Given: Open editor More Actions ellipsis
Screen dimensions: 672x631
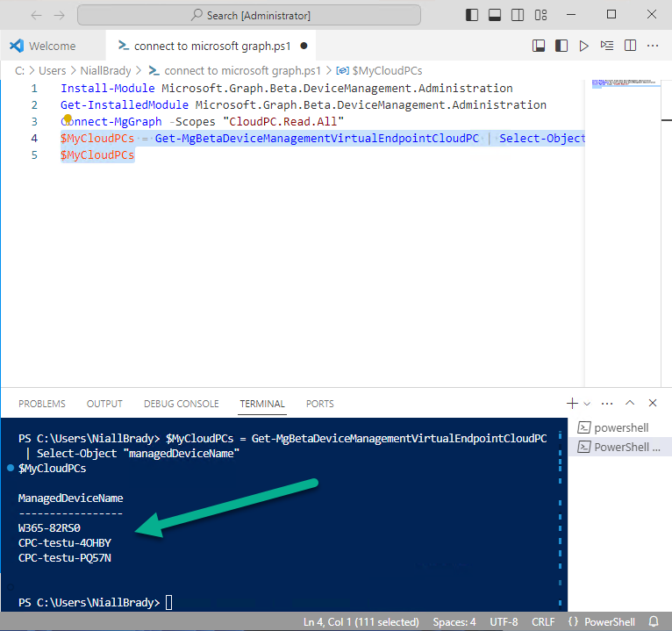Looking at the screenshot, I should click(653, 46).
